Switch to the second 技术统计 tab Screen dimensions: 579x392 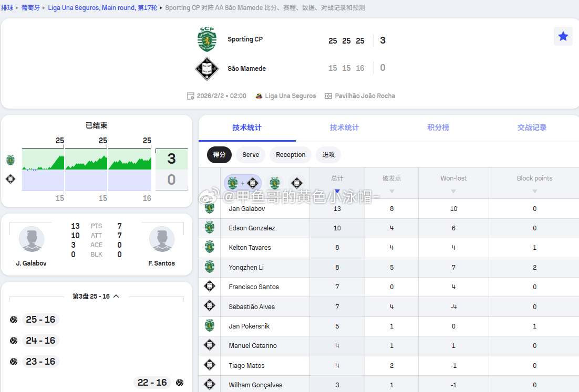point(344,128)
